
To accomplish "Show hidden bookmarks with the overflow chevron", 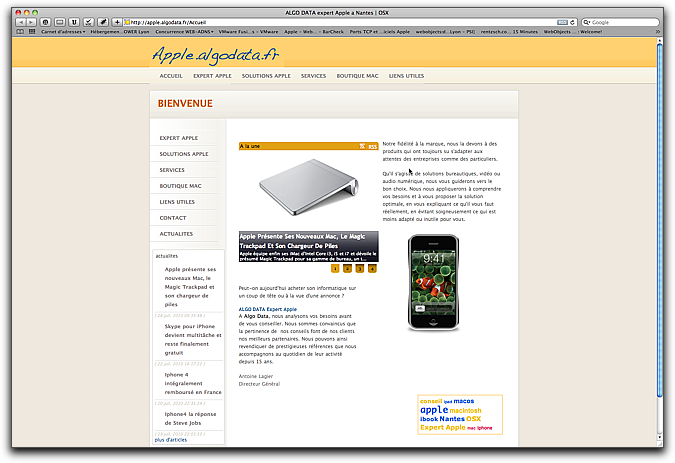I will tap(657, 32).
